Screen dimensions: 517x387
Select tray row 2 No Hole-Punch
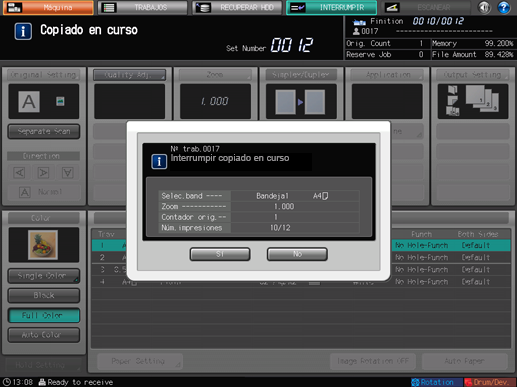(x=422, y=257)
